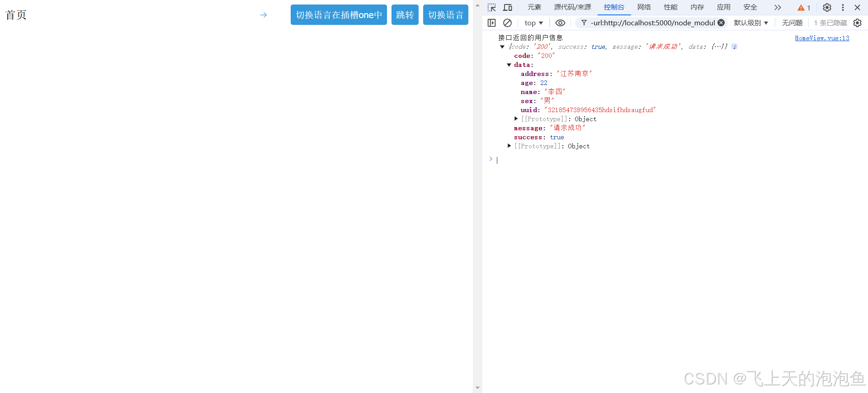Toggle the device toolbar icon
This screenshot has height=393, width=868.
pos(508,7)
